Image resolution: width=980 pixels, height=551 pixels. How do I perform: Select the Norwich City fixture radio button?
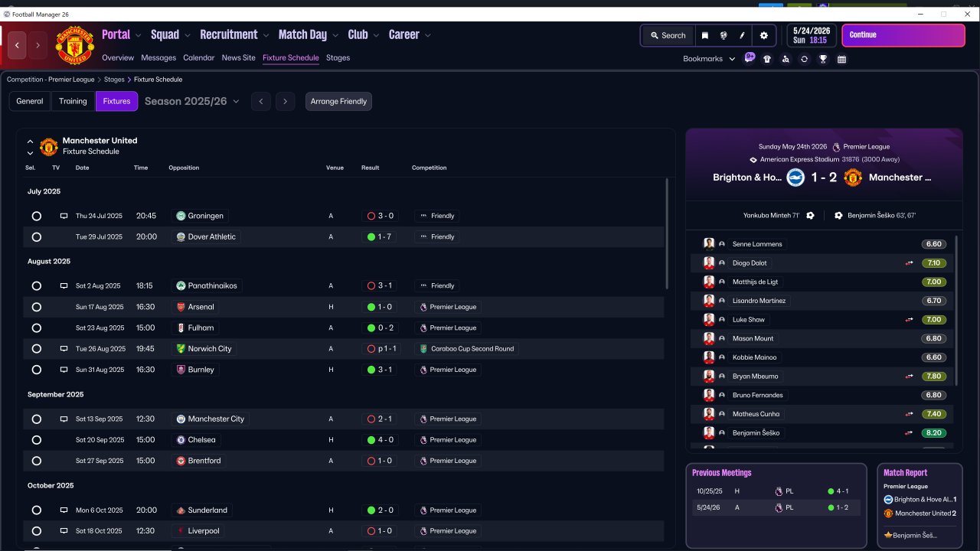pos(36,349)
